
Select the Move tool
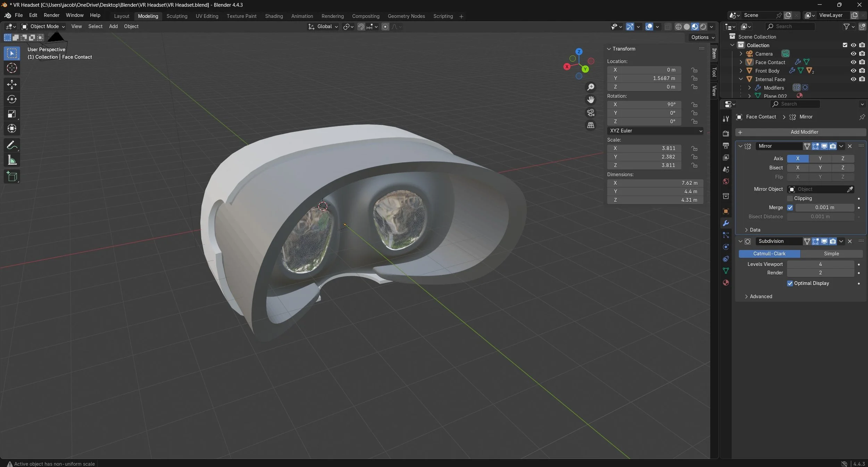(12, 84)
